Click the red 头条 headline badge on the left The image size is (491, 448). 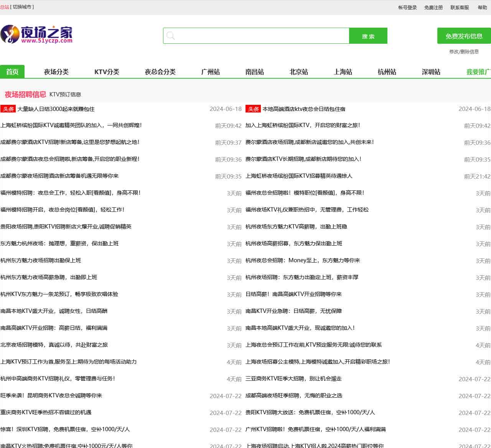[x=8, y=109]
